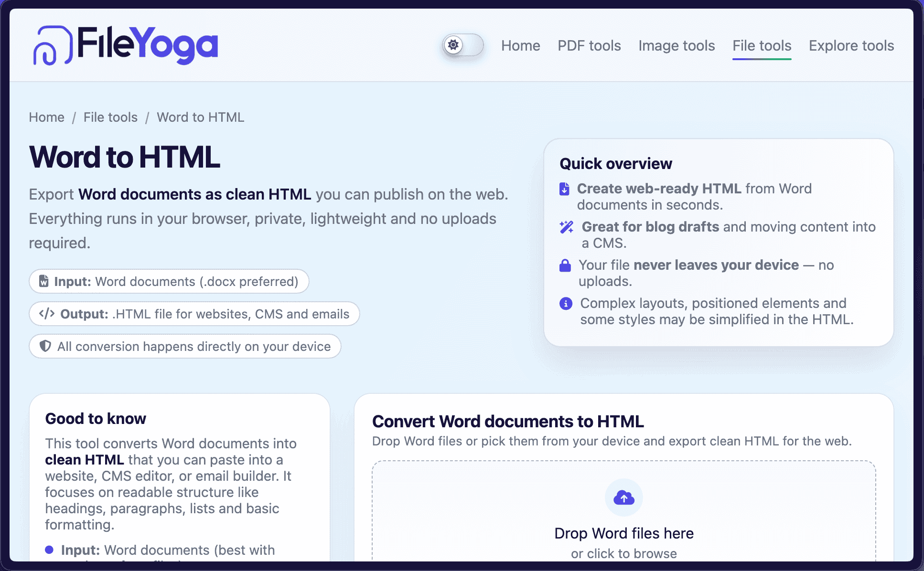Click the magic wand icon beside Great for blog drafts
The height and width of the screenshot is (571, 924).
coord(567,227)
